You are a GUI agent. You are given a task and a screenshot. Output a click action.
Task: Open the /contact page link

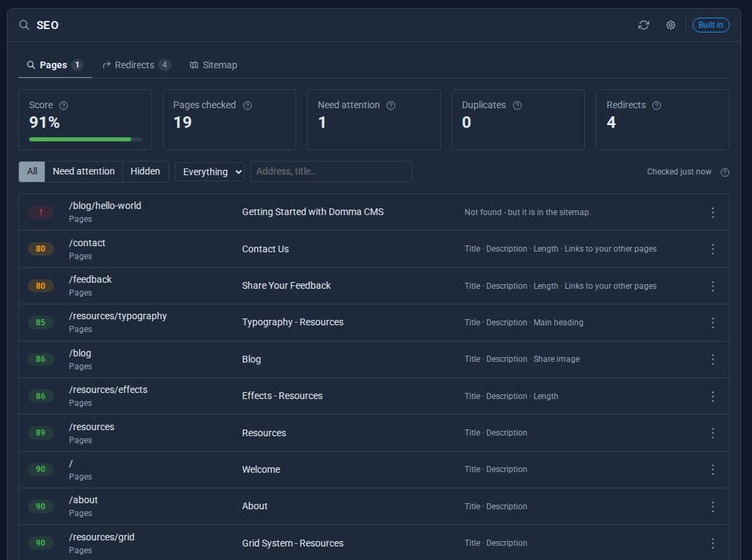coord(87,243)
